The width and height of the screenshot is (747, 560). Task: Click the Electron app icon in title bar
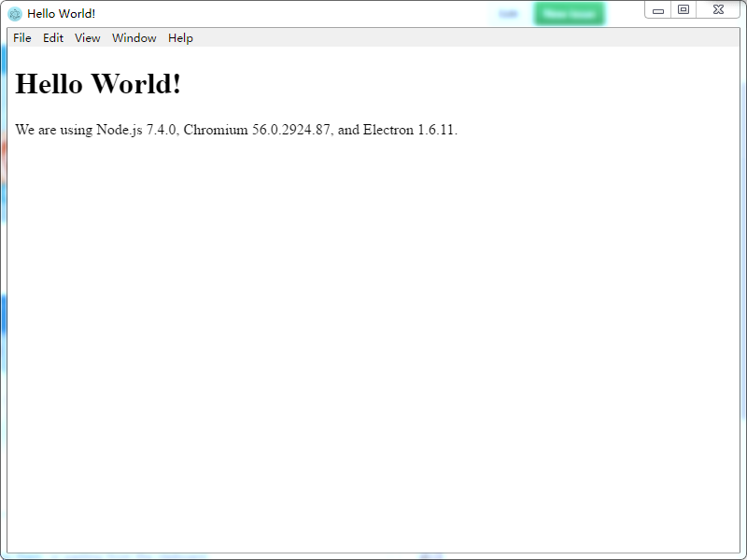(x=15, y=14)
